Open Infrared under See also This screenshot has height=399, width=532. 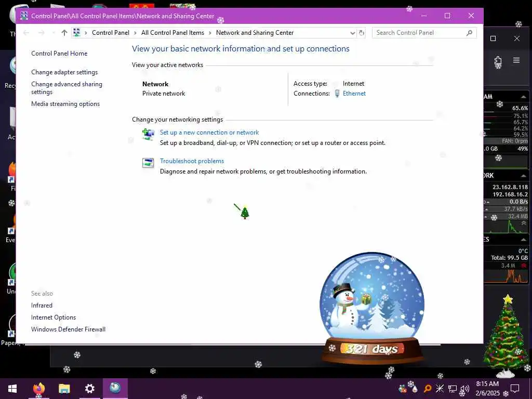click(x=42, y=305)
